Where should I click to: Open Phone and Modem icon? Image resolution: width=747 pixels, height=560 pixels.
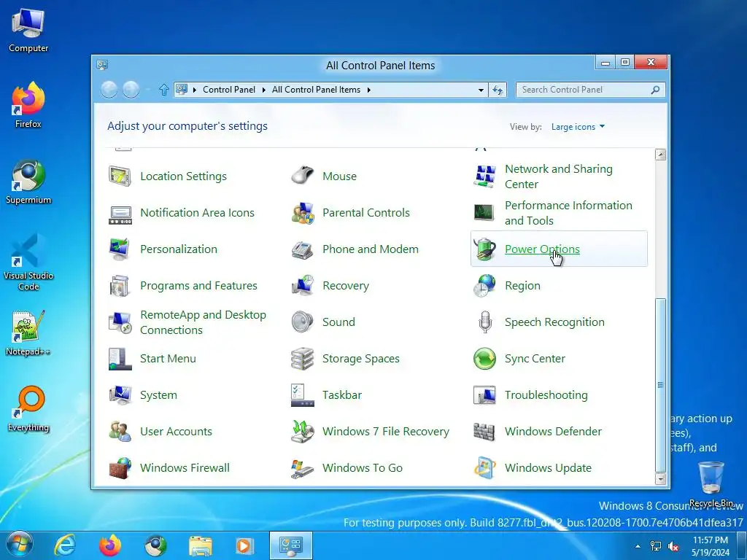[x=303, y=249]
